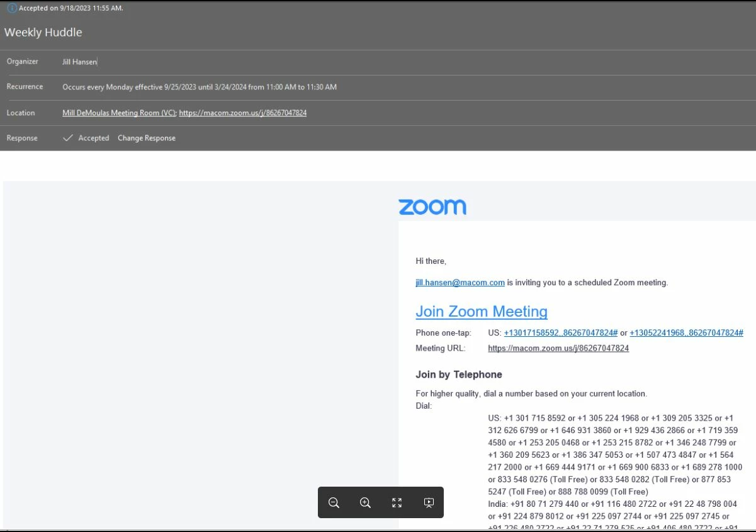This screenshot has width=756, height=532.
Task: Click the 'Hi there,' greeting text
Action: (x=431, y=261)
